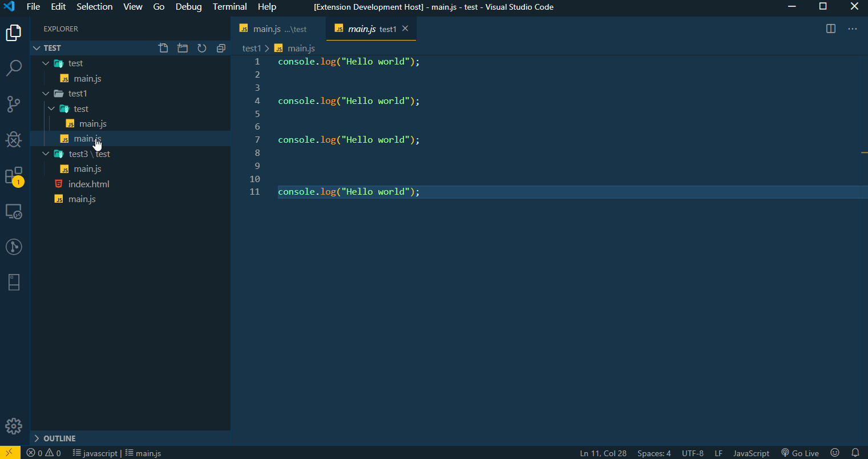The width and height of the screenshot is (868, 459).
Task: Open the Selection menu
Action: click(95, 7)
